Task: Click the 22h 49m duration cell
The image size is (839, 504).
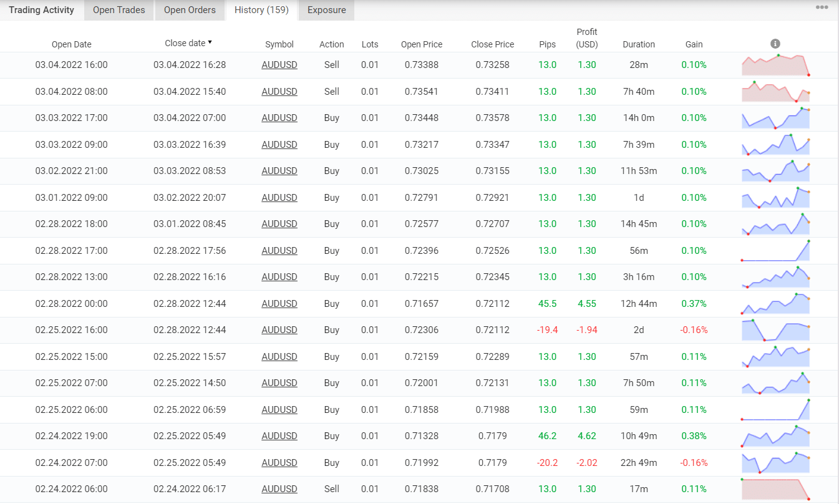Action: tap(639, 463)
